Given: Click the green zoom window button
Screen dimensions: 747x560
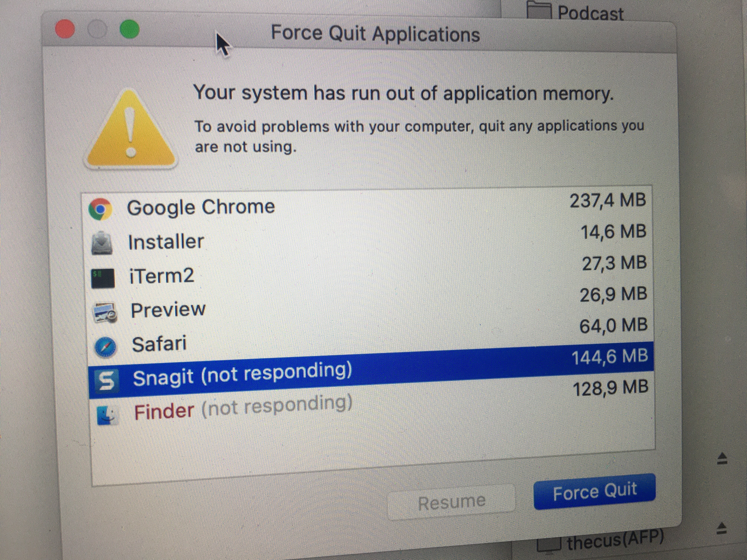Looking at the screenshot, I should coord(130,29).
